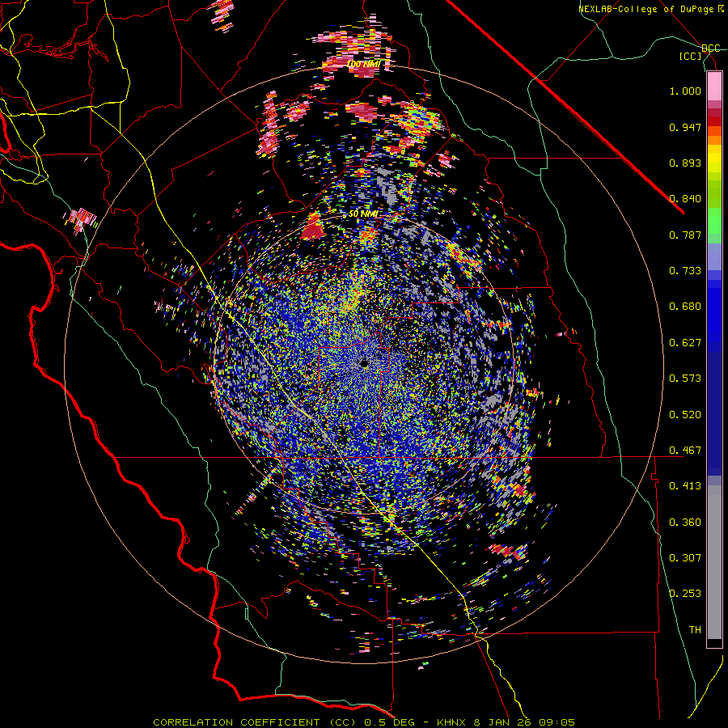Click the 0.520 scale value

pyautogui.click(x=685, y=415)
